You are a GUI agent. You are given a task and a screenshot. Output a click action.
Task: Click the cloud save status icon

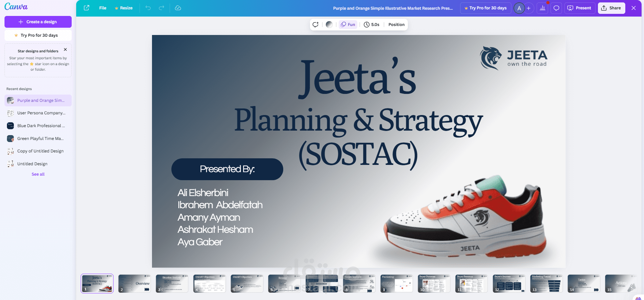(178, 8)
